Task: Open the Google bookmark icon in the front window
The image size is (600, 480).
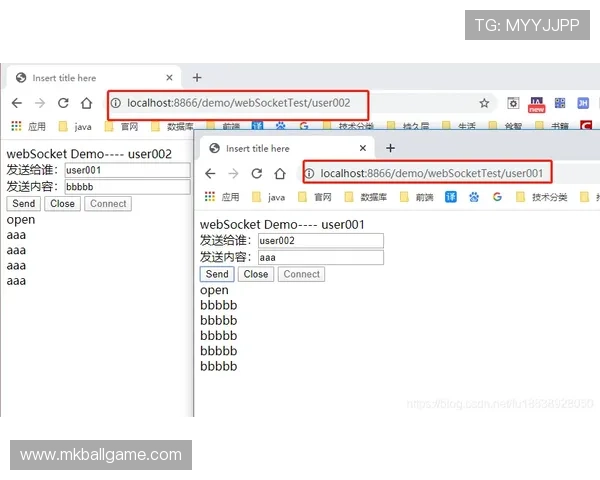Action: point(497,197)
